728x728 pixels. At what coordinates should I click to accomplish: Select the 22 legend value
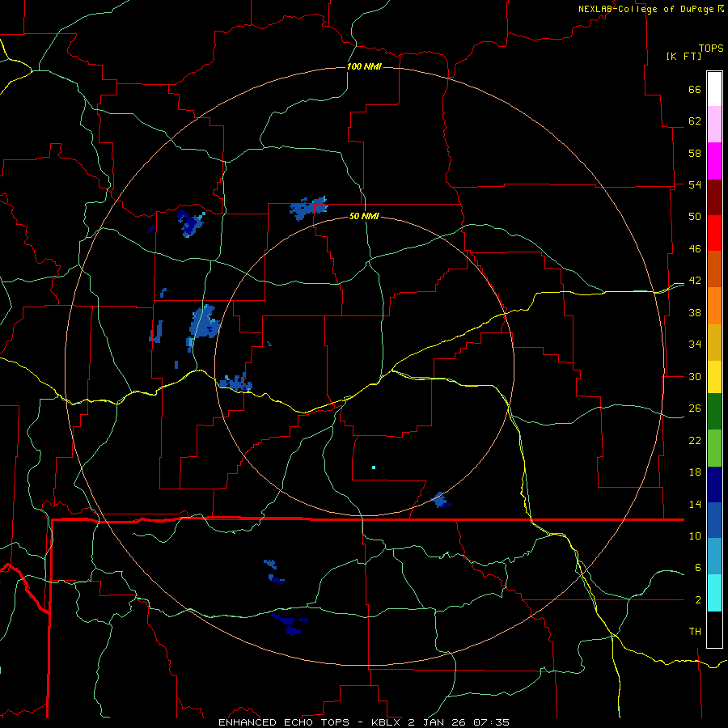[x=695, y=441]
